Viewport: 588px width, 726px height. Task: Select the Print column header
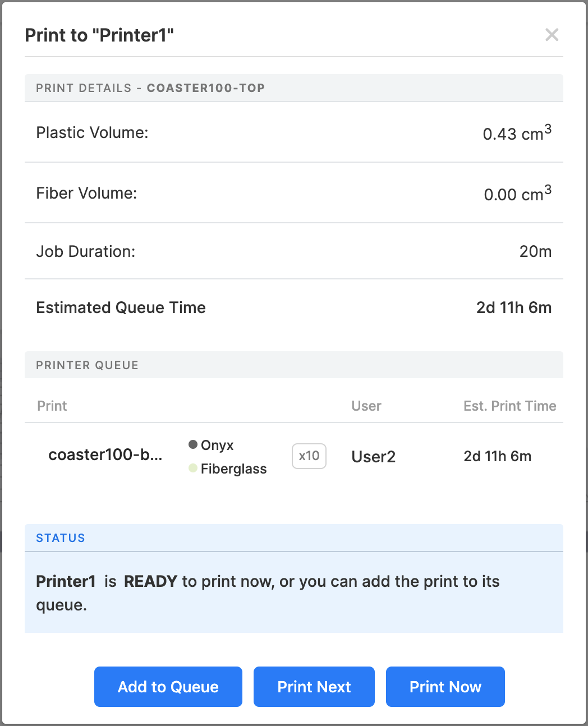[x=52, y=406]
